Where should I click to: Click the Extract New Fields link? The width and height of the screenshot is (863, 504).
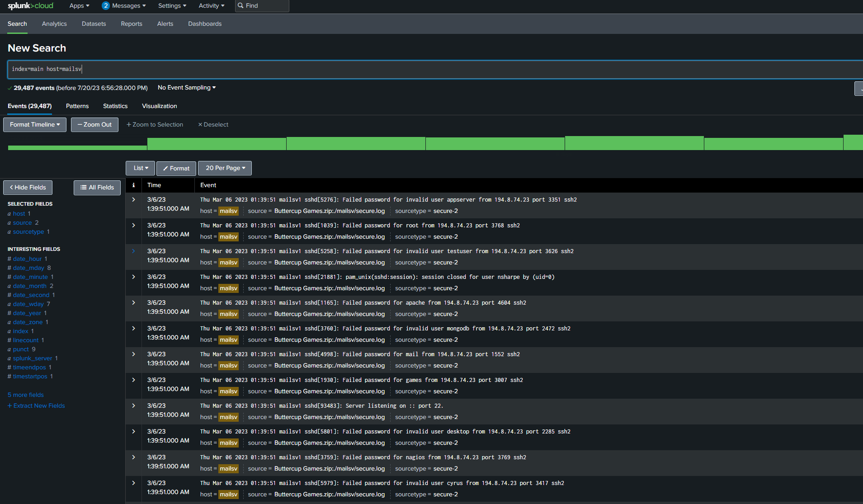pyautogui.click(x=36, y=405)
